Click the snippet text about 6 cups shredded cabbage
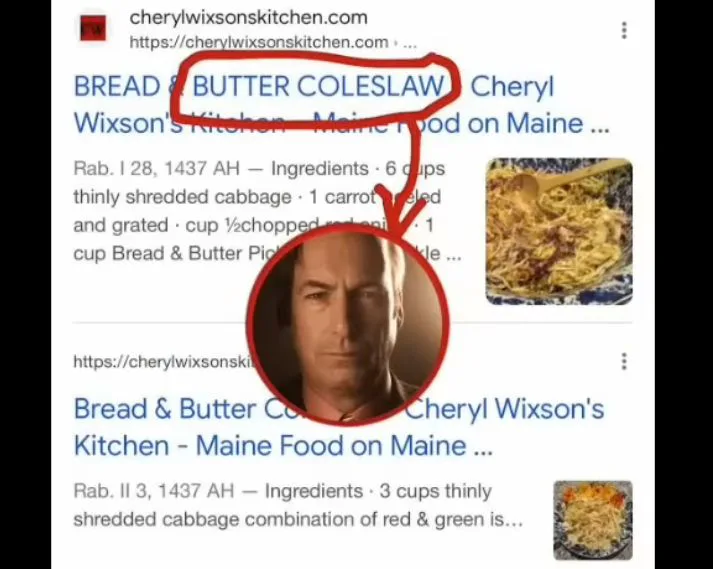This screenshot has height=569, width=713. [267, 211]
